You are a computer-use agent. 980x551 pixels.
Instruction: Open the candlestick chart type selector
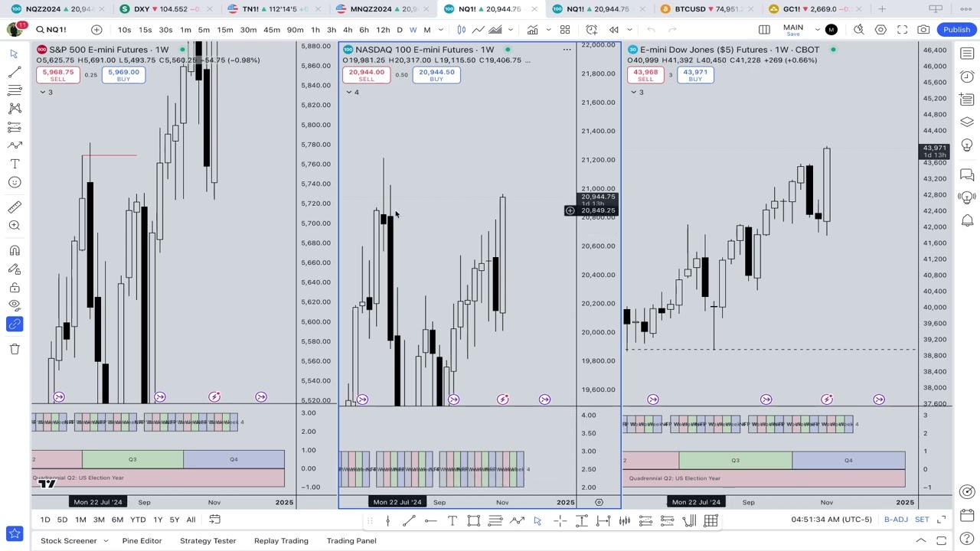click(462, 30)
